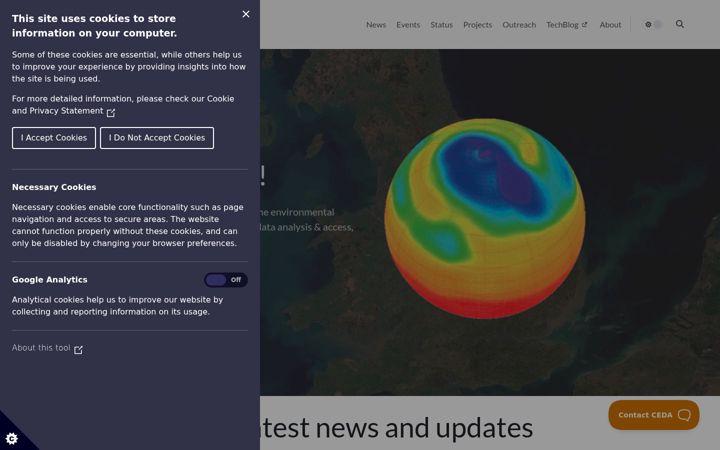Click I Do Not Accept Cookies button
Viewport: 720px width, 450px height.
tap(157, 138)
